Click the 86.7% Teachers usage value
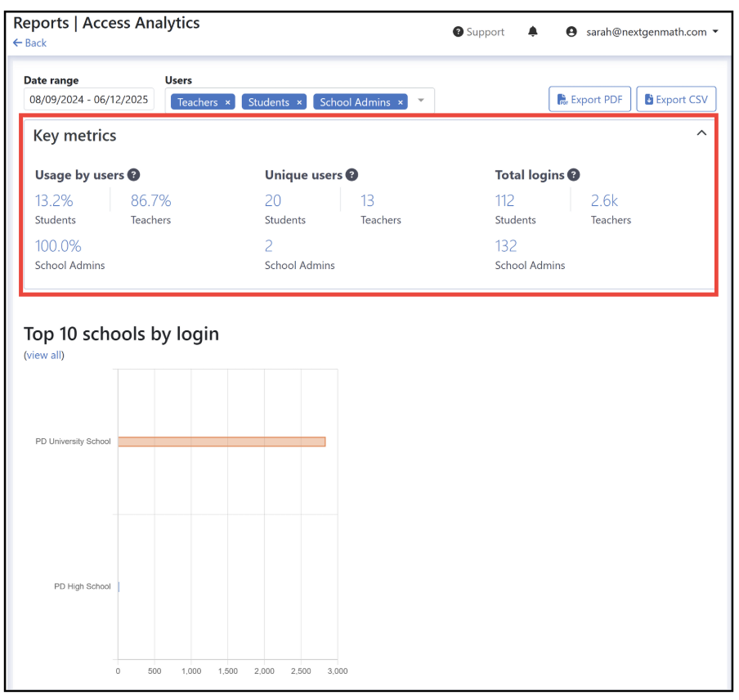This screenshot has height=700, width=739. coord(150,201)
